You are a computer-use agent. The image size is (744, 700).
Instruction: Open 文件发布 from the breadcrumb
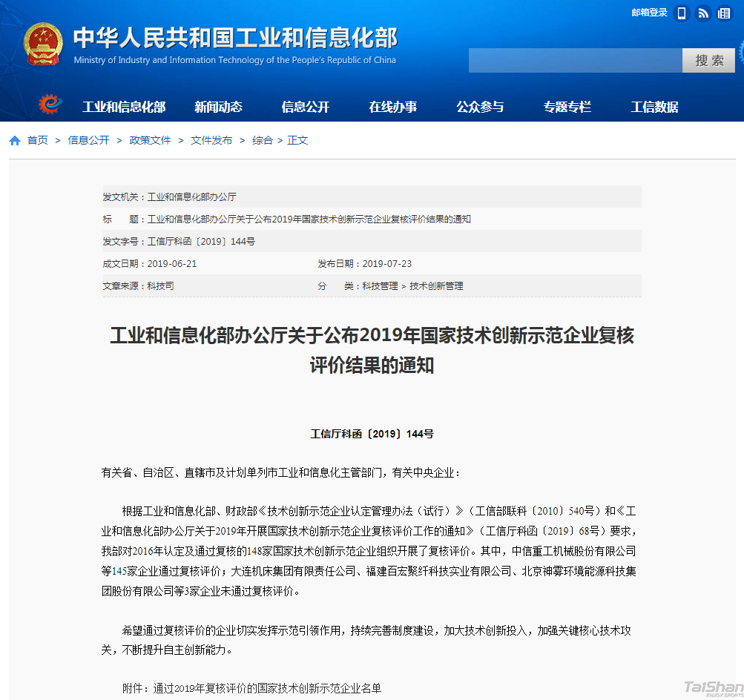(211, 139)
